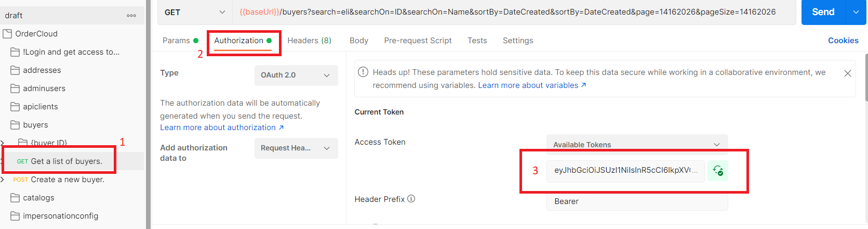Open the OrderCloud collection folder
This screenshot has width=868, height=229.
point(36,34)
